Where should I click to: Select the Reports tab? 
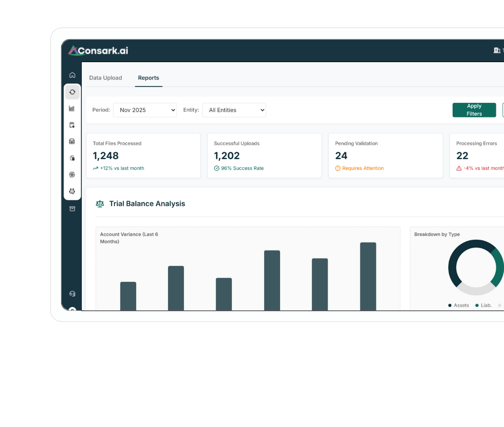tap(148, 78)
